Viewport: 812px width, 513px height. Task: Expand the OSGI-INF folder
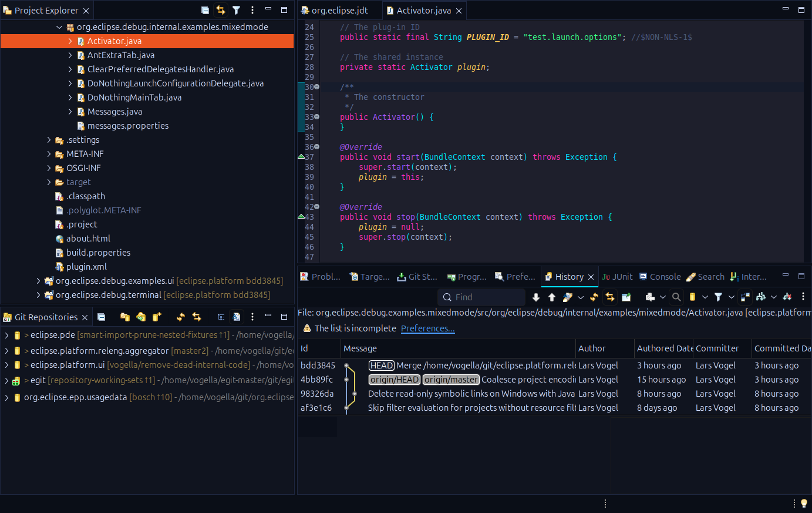[49, 168]
